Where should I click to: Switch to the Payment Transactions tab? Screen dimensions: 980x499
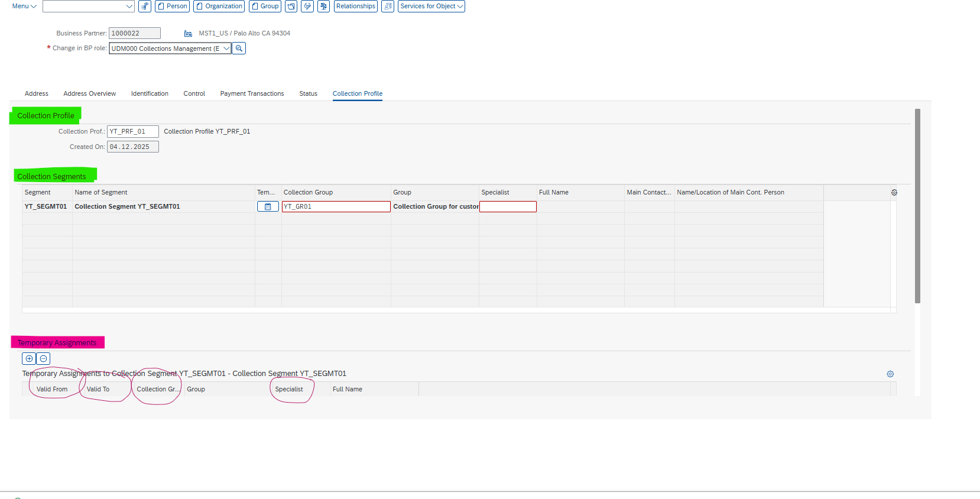252,93
